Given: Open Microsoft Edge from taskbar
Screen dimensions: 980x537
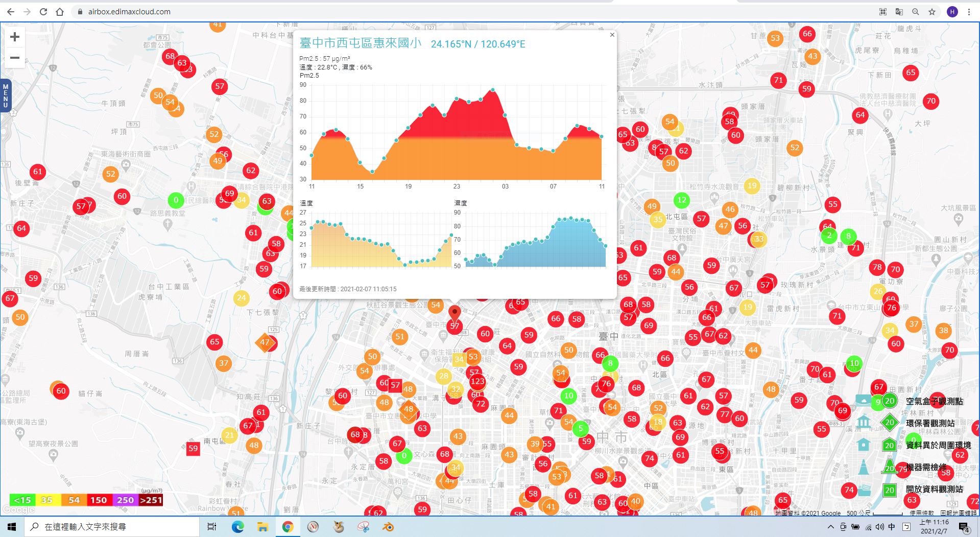Looking at the screenshot, I should coord(238,527).
